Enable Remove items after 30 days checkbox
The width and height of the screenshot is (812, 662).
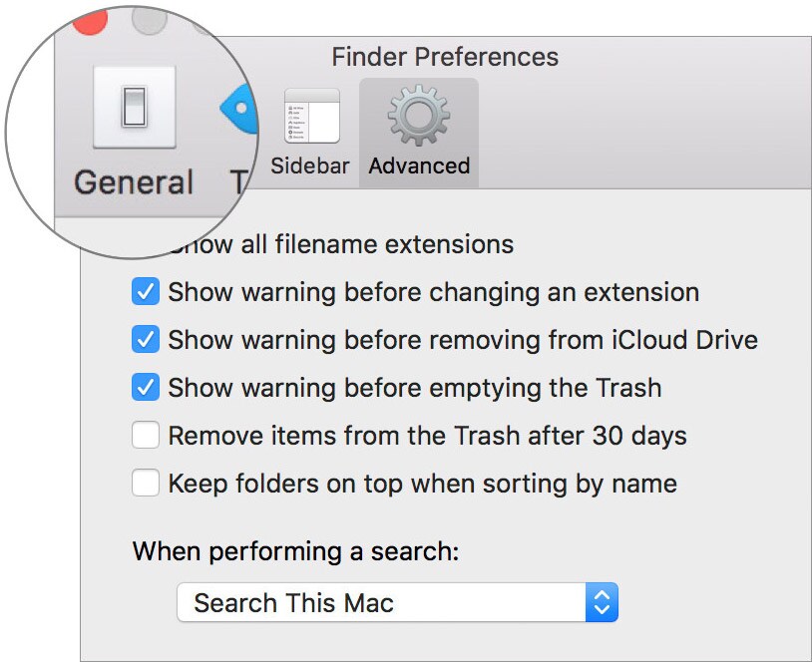[x=146, y=436]
